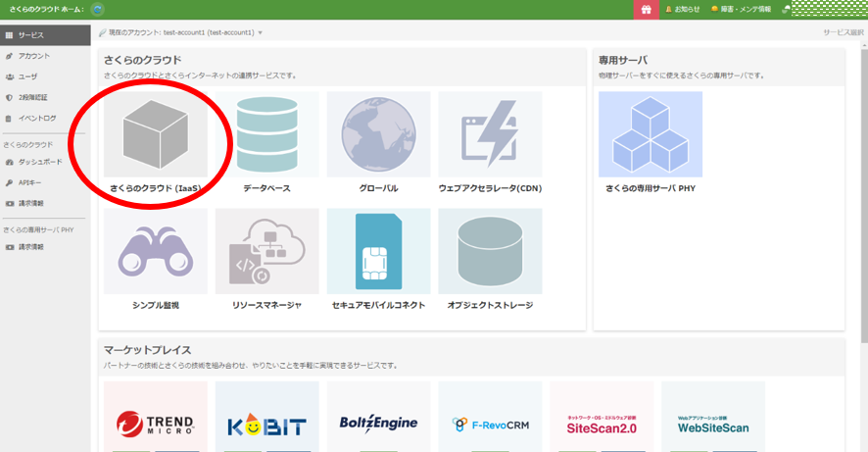Click the ウェブアクセラレータ(CDN) label
Screen dimensions: 868x452
tap(490, 188)
